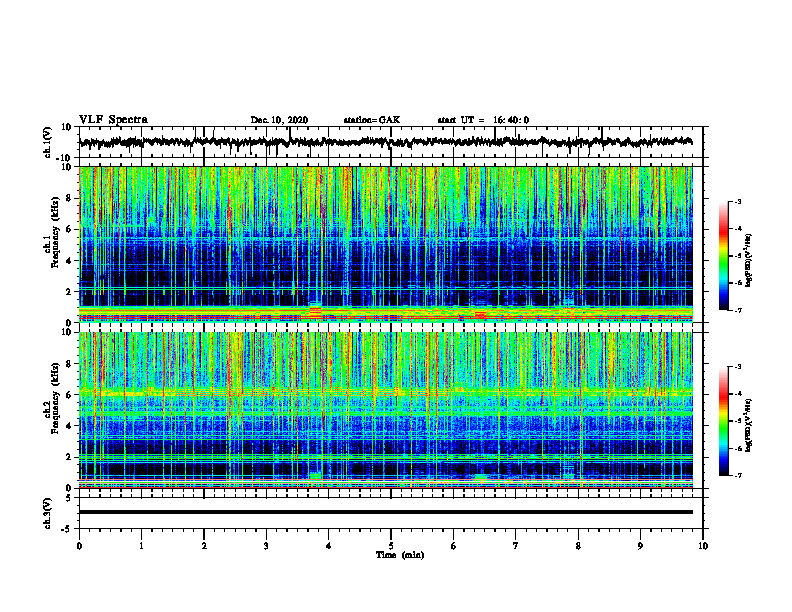792x612 pixels.
Task: Click the "station=GAK" header label
Action: (x=372, y=120)
